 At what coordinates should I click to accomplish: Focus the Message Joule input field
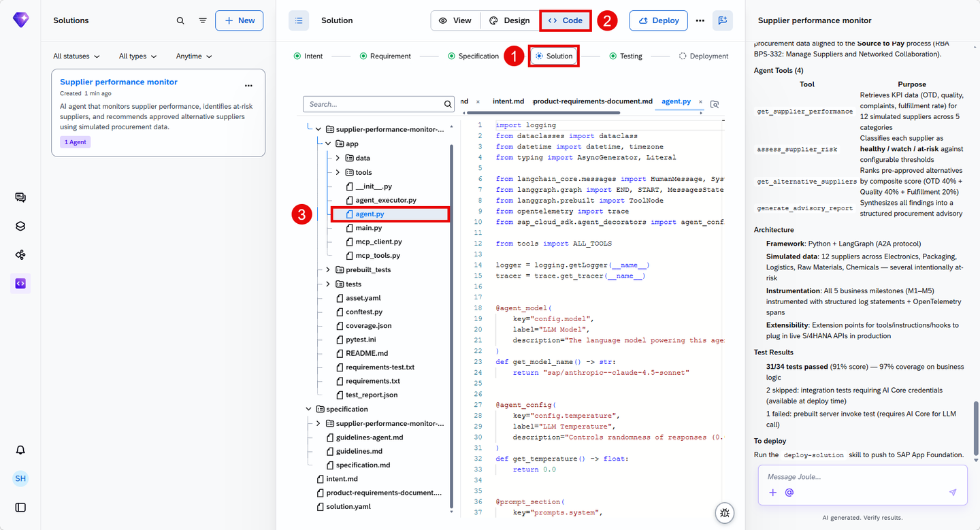[x=862, y=477]
